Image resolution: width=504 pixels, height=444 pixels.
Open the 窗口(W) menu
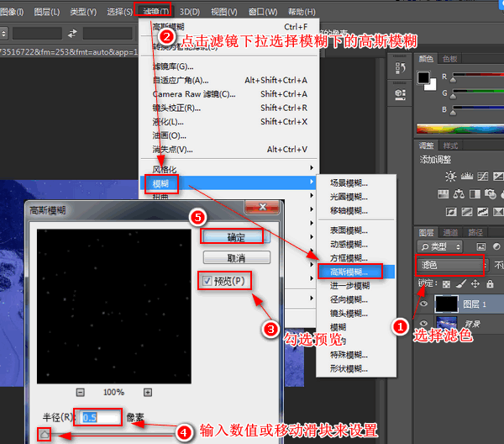pyautogui.click(x=263, y=12)
